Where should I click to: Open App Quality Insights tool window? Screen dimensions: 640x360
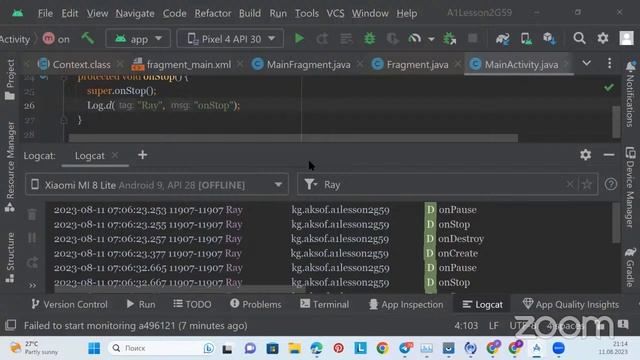pos(571,304)
